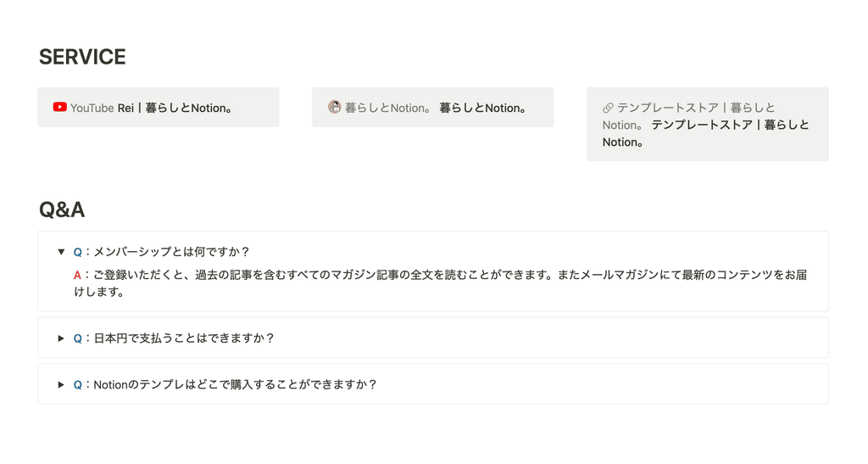Expand the Notionのテンプレ purchase question arrow
The width and height of the screenshot is (868, 464).
coord(61,385)
